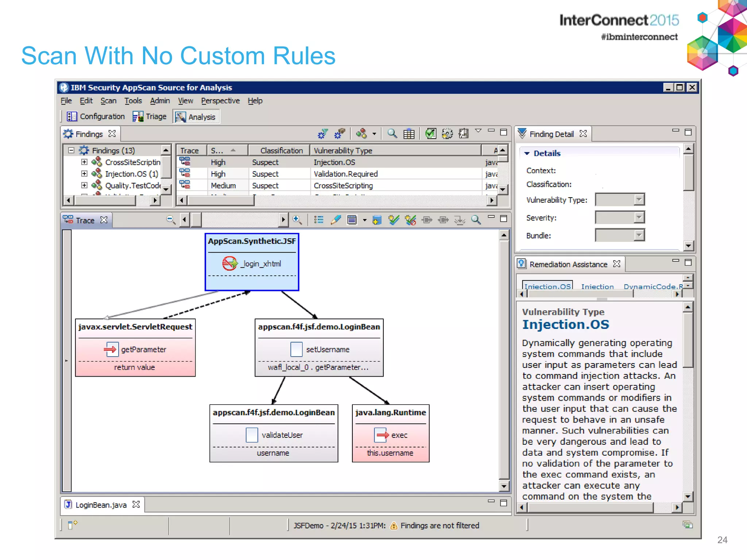The width and height of the screenshot is (747, 560).
Task: Click the select columns table icon
Action: tap(409, 134)
